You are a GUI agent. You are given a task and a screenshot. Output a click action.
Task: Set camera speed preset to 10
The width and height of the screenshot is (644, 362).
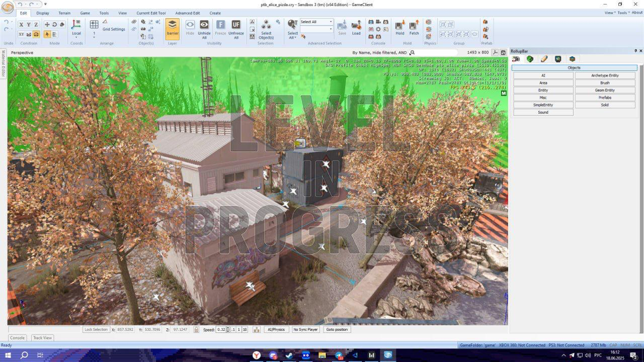point(245,329)
